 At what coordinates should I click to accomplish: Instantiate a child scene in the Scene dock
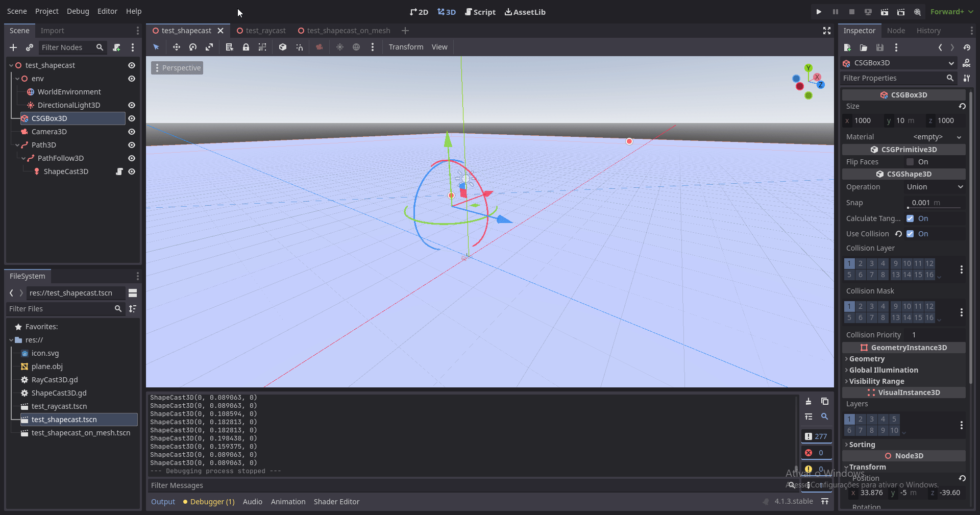tap(29, 47)
